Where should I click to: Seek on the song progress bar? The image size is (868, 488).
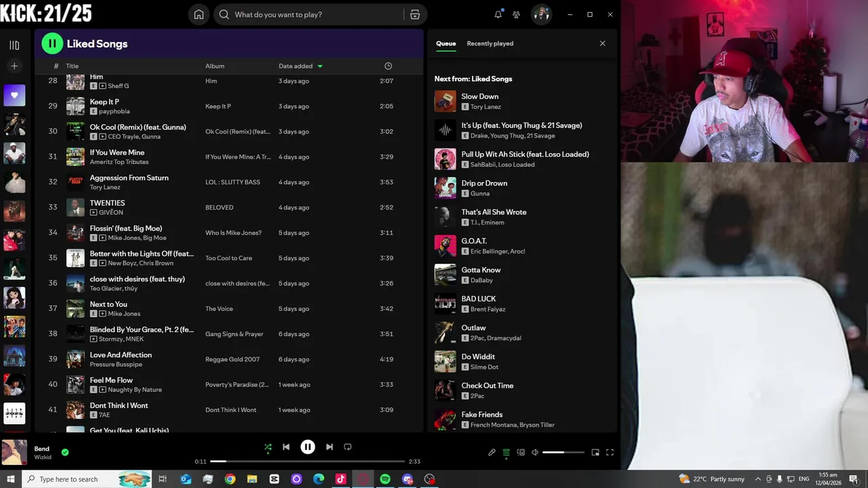(307, 462)
